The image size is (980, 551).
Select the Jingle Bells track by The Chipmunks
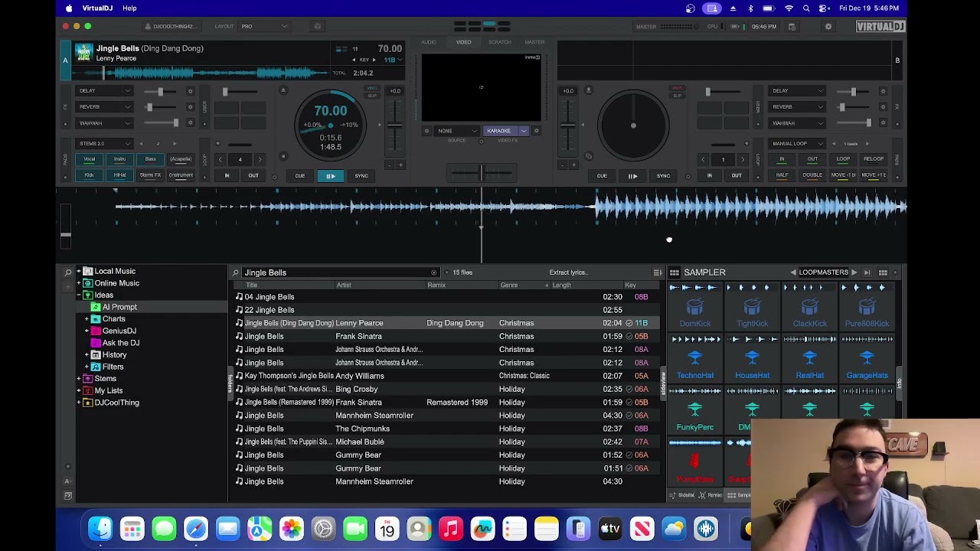pos(446,429)
